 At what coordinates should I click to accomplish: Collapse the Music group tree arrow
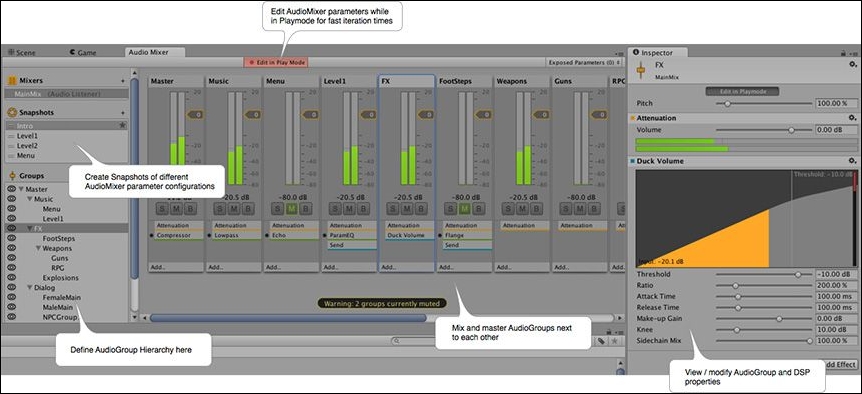[30, 199]
